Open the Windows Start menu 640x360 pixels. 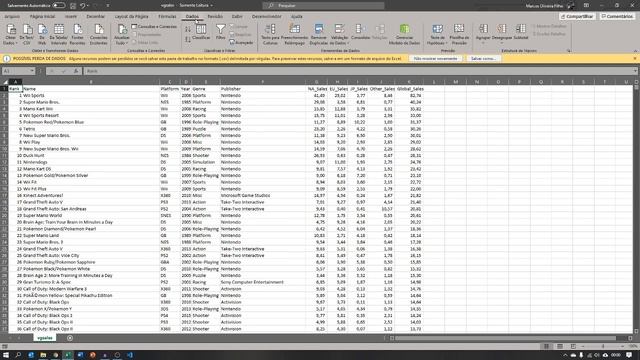[x=6, y=355]
